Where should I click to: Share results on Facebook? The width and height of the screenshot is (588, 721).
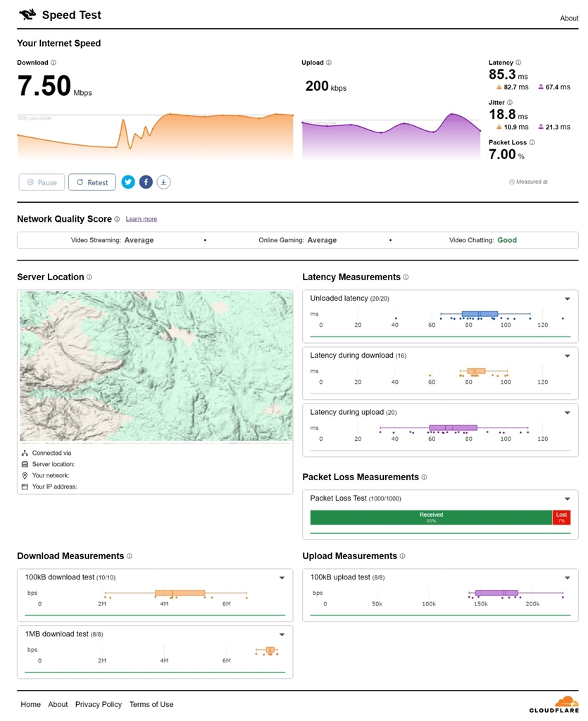[146, 182]
